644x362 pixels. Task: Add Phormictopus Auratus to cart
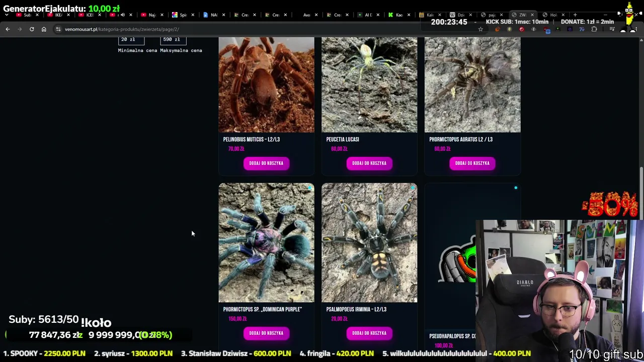(x=472, y=163)
